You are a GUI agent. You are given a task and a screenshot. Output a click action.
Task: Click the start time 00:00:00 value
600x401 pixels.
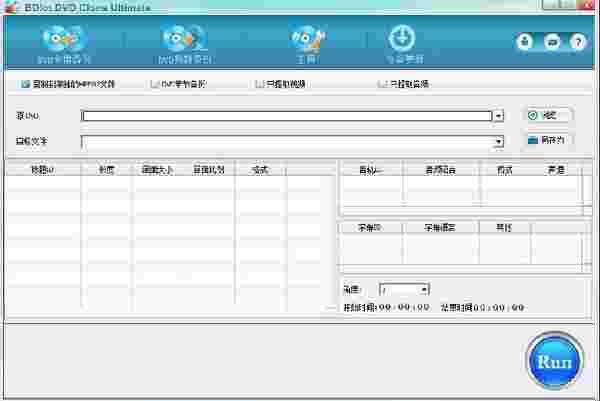point(404,308)
